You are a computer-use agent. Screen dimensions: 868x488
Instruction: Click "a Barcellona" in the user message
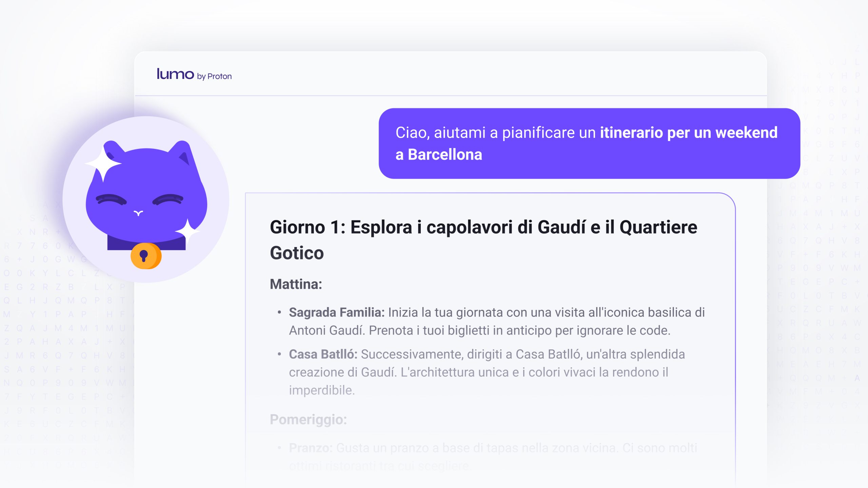click(x=439, y=155)
